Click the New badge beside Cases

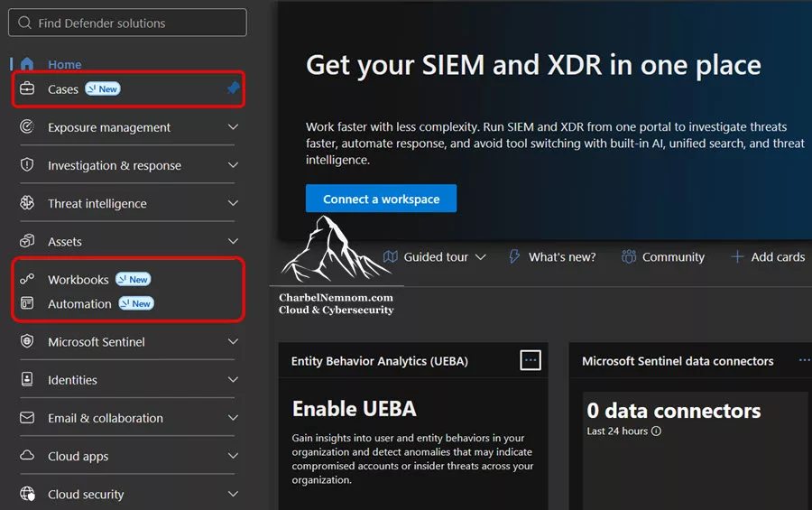click(x=103, y=88)
